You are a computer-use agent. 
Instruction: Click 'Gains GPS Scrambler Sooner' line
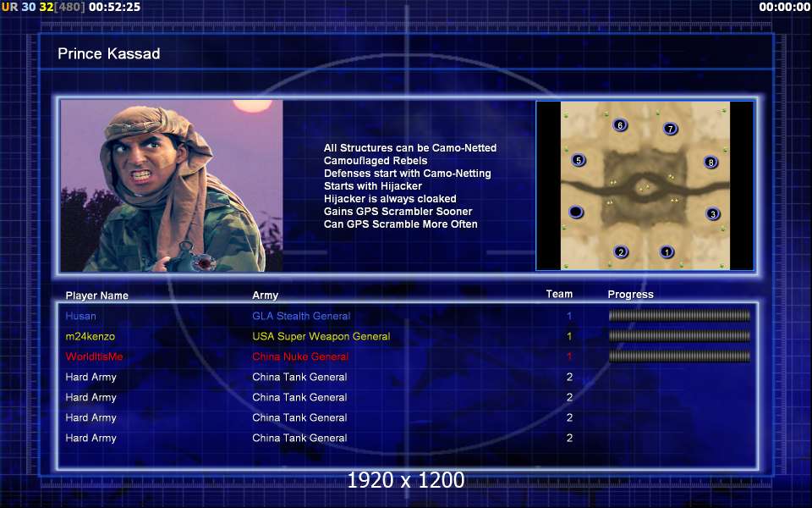pyautogui.click(x=398, y=212)
